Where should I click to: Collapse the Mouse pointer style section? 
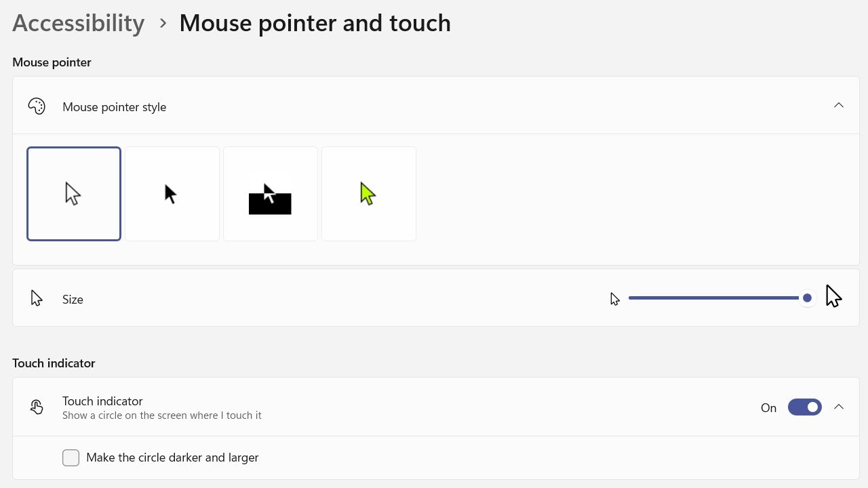coord(839,105)
